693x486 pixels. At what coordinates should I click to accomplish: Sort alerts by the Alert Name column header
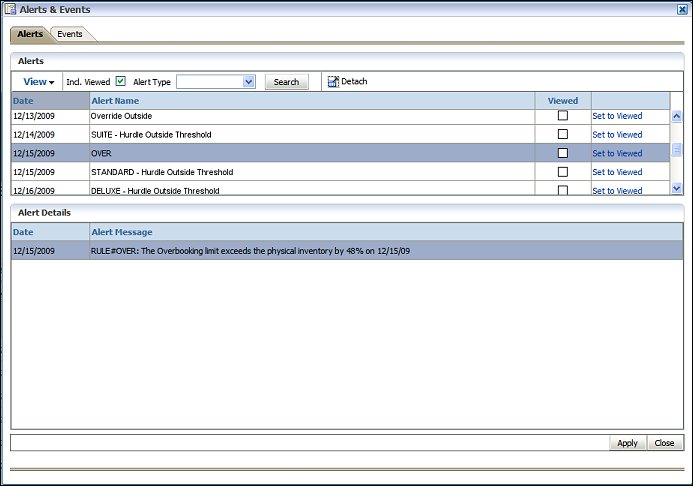[x=115, y=101]
